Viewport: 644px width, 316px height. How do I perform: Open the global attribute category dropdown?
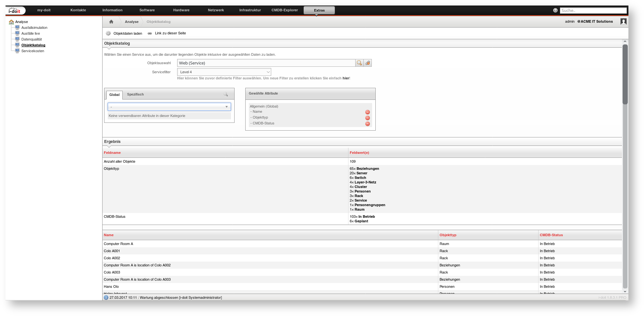tap(169, 107)
